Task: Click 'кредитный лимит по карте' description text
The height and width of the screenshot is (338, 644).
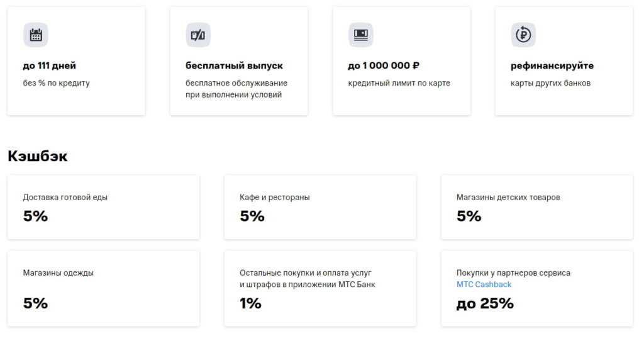Action: tap(399, 83)
